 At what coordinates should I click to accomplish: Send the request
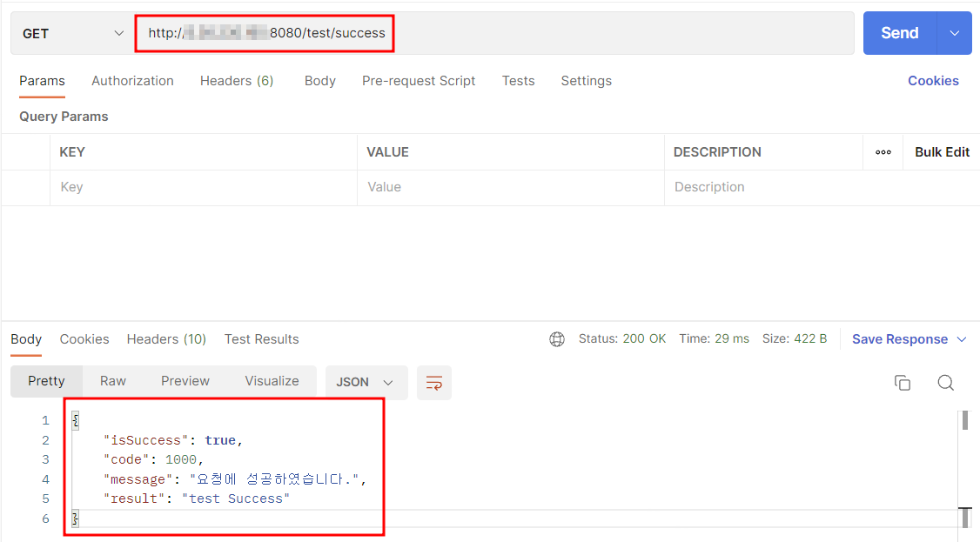pos(899,33)
